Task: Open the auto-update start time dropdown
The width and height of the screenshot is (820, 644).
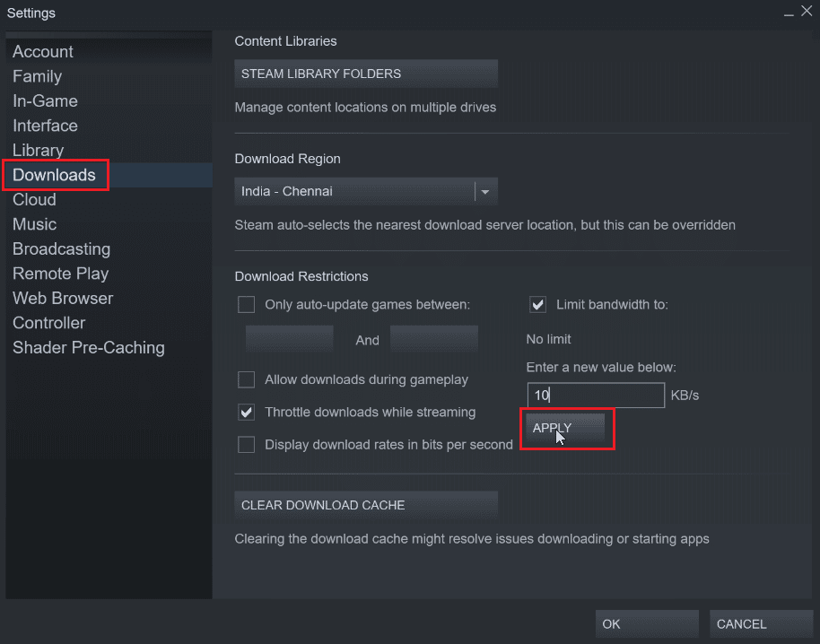Action: tap(289, 339)
